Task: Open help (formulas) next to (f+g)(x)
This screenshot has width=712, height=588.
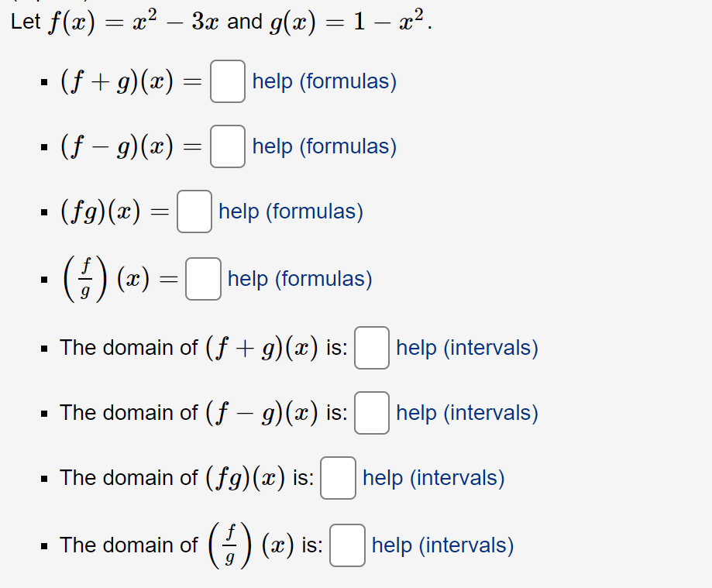Action: click(323, 81)
